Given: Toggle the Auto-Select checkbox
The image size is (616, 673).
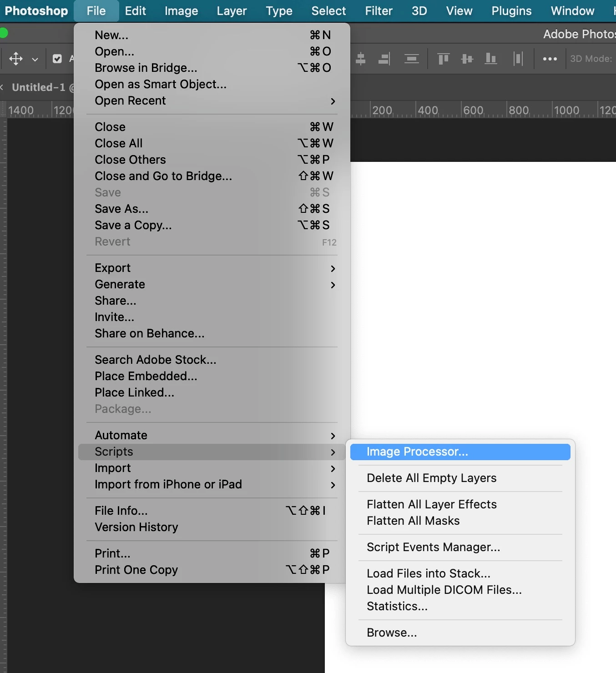Looking at the screenshot, I should point(57,59).
